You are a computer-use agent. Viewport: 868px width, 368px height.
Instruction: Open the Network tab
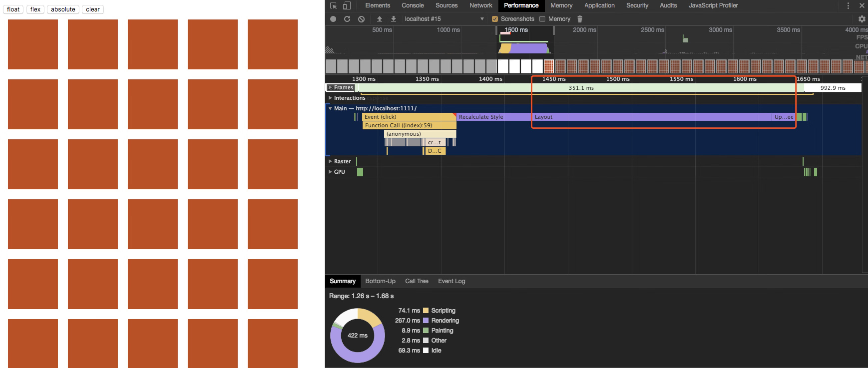pos(481,6)
